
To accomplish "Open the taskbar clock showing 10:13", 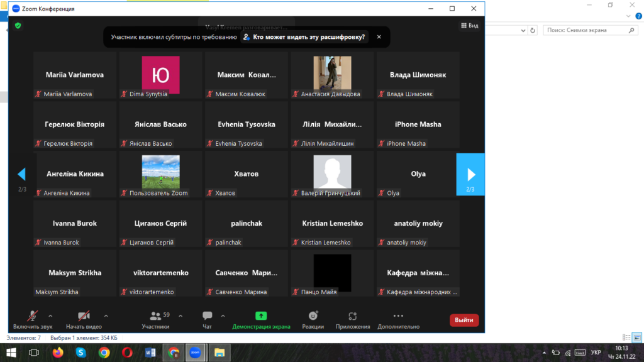I will click(x=622, y=353).
